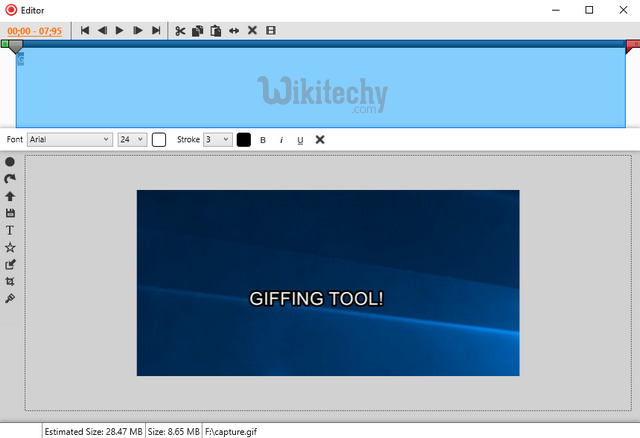Image resolution: width=640 pixels, height=438 pixels.
Task: Click Size: 8.65 MB status text
Action: click(x=174, y=431)
